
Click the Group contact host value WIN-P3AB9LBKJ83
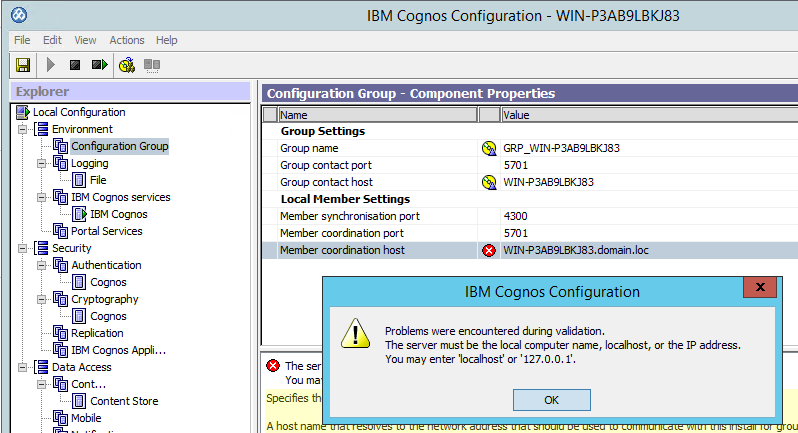(548, 182)
